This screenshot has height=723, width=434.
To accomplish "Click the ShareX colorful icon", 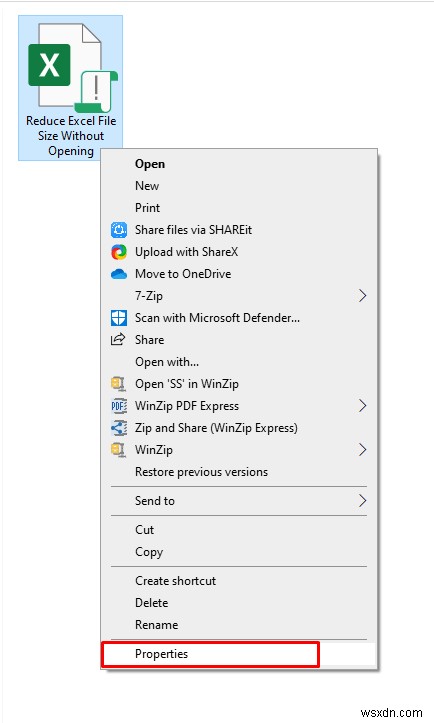I will [119, 252].
